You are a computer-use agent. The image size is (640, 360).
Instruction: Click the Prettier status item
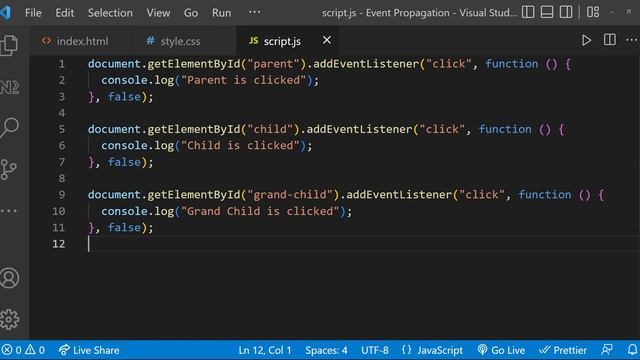click(563, 350)
